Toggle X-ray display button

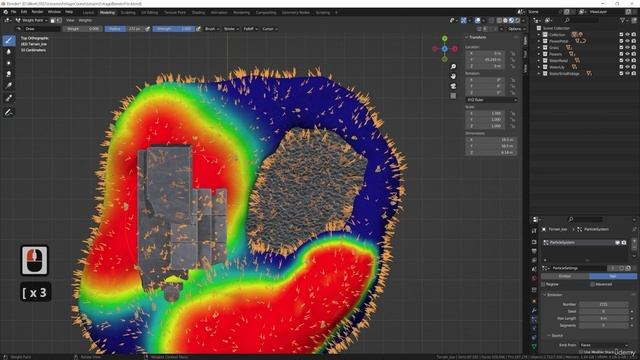point(491,20)
